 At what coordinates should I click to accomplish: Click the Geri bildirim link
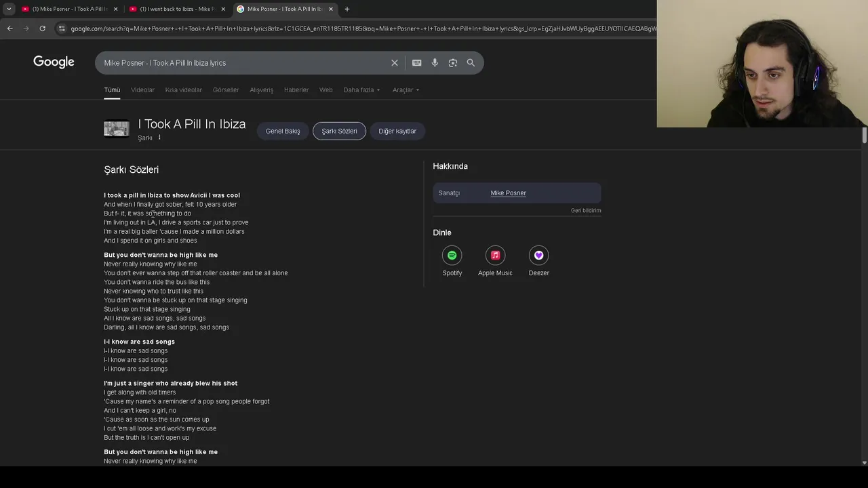point(586,211)
